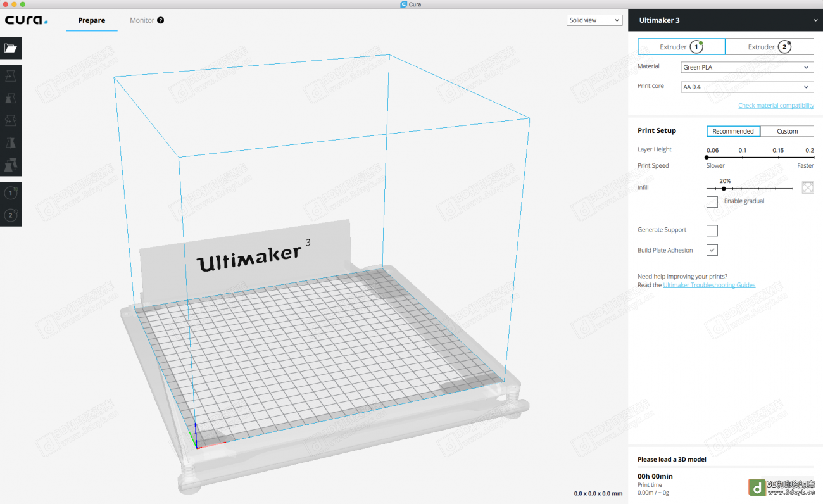Click the Layer Height slider handle
The image size is (823, 504).
[707, 157]
